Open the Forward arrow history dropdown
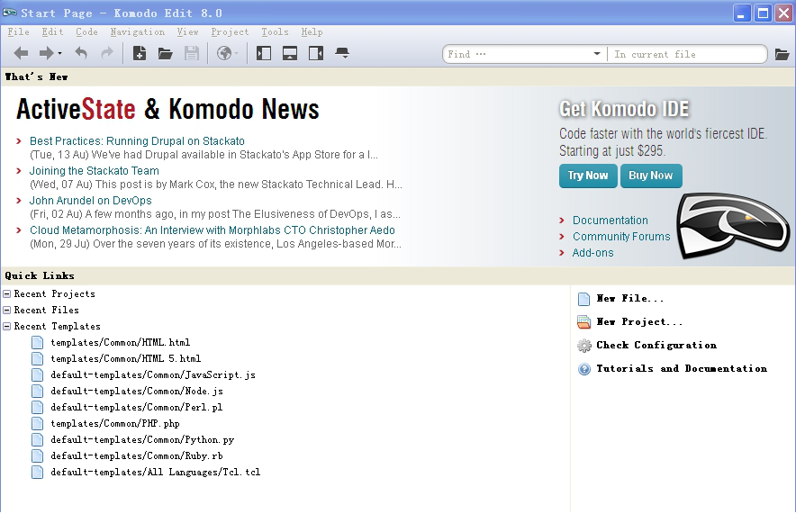The image size is (796, 532). 60,53
